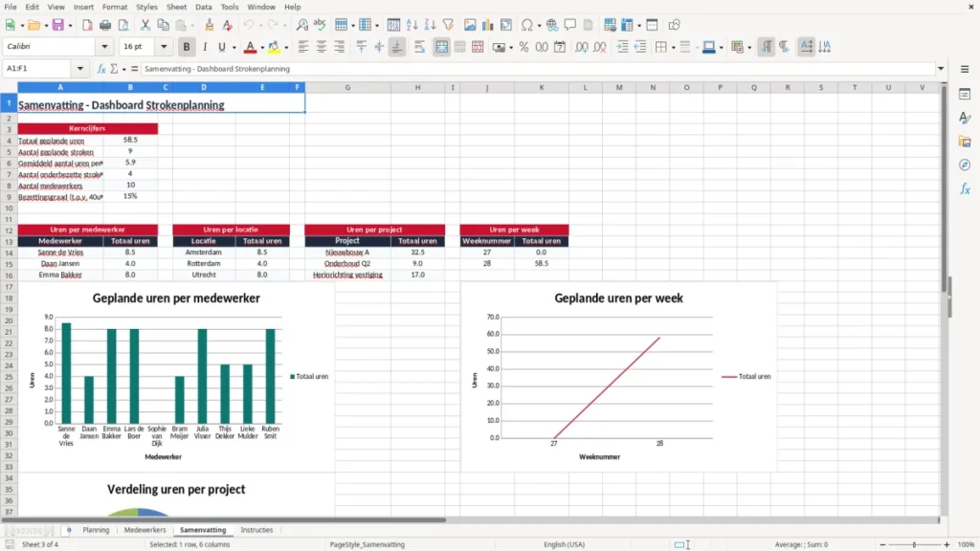Screen dimensions: 980x551
Task: Open the sidebar Styles panel icon
Action: [965, 118]
